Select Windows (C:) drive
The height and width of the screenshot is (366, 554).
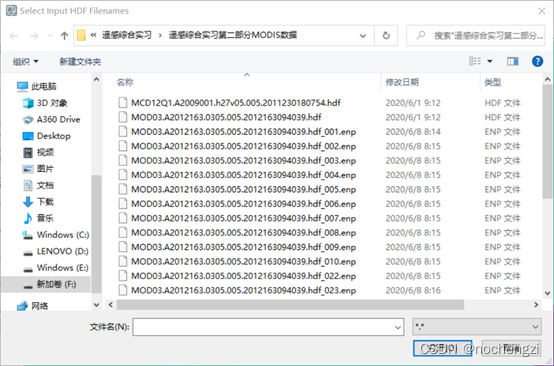point(55,235)
